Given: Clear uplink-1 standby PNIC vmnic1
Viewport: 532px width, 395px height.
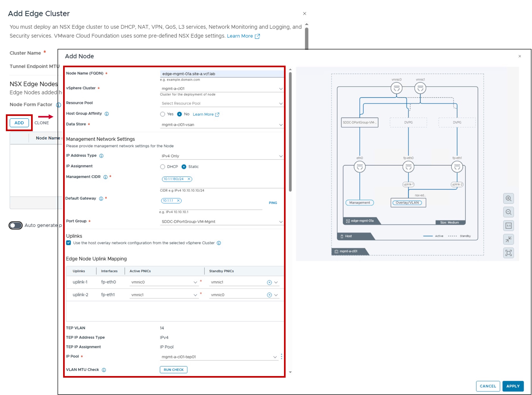Looking at the screenshot, I should [x=269, y=283].
